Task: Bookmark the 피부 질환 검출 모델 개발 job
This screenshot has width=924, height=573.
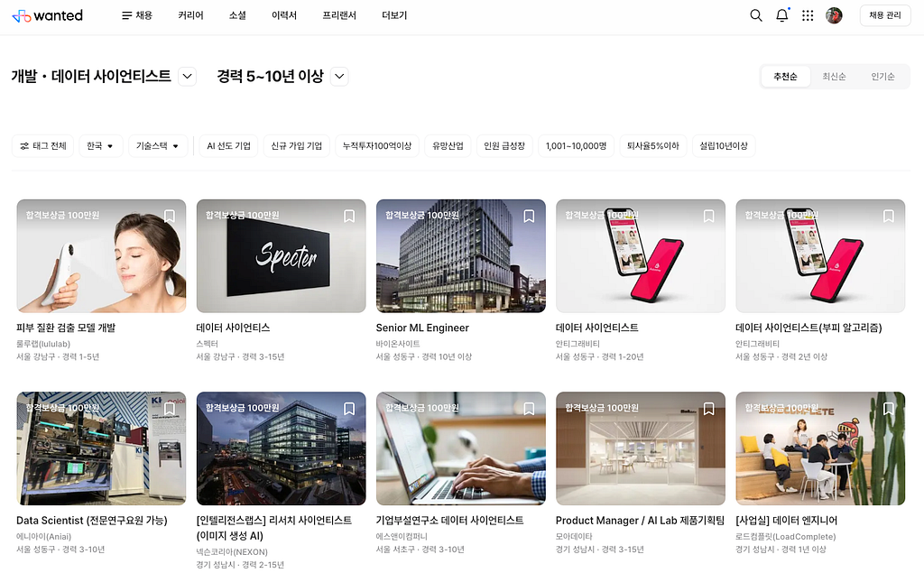Action: [170, 217]
